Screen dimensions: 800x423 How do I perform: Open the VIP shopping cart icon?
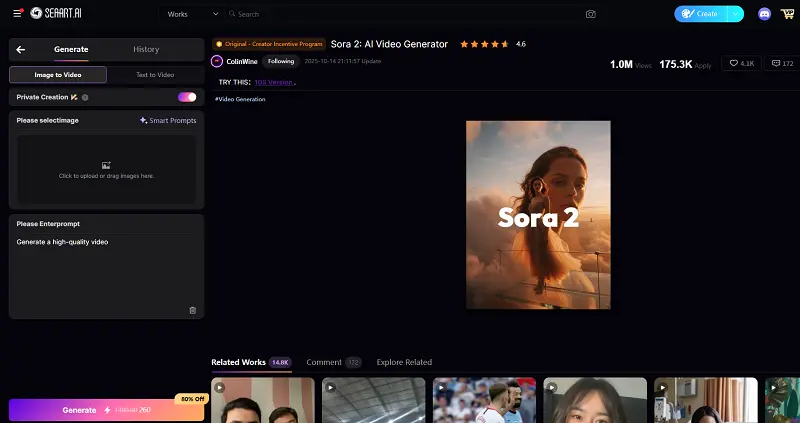pyautogui.click(x=787, y=14)
